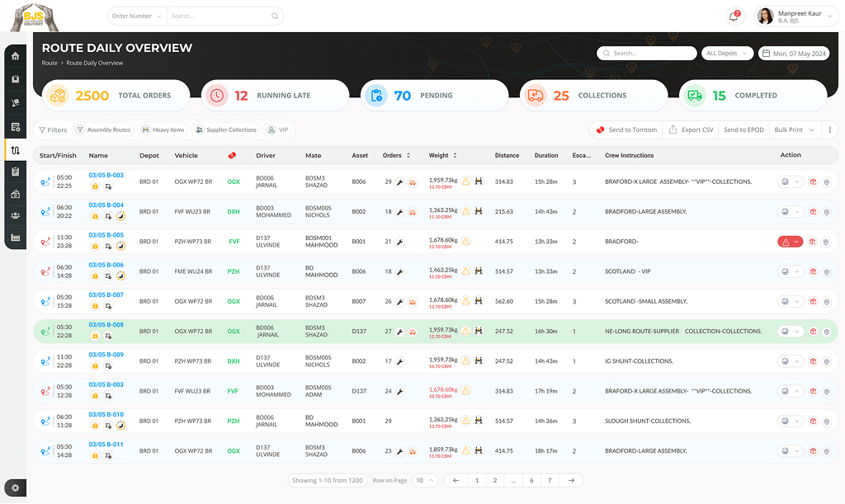The image size is (845, 504).
Task: Click the more options vertical dots icon
Action: tap(830, 130)
